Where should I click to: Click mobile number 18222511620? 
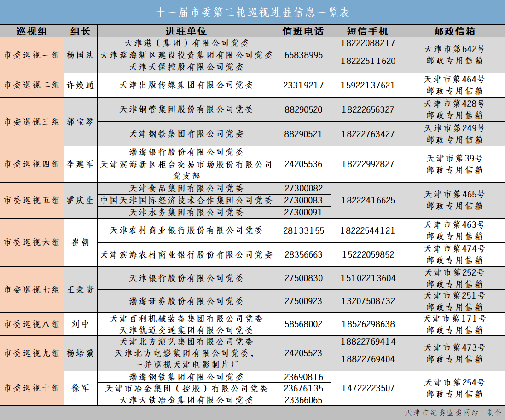(x=368, y=61)
